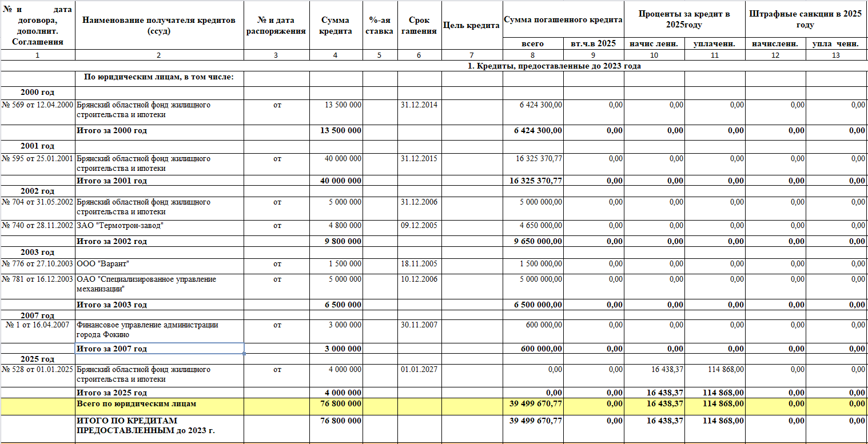
Task: Select the ЗАО "Термотрон-завод" recipient cell
Action: point(159,226)
